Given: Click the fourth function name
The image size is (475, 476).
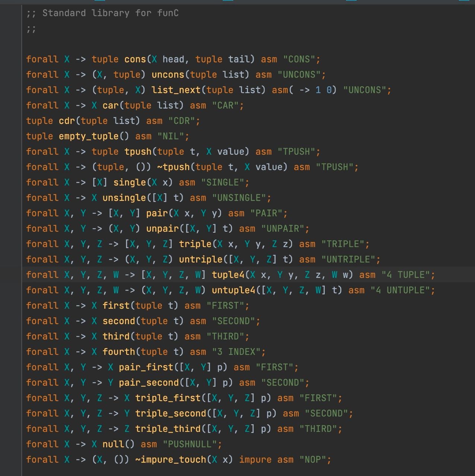Looking at the screenshot, I should (119, 352).
